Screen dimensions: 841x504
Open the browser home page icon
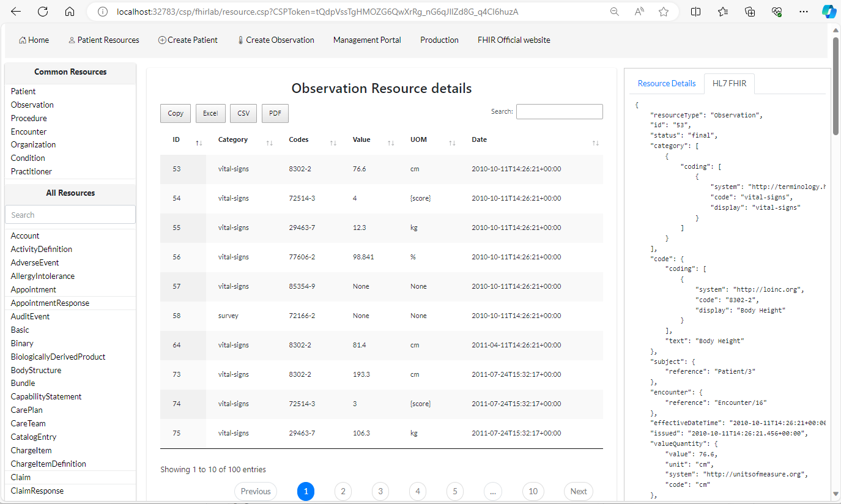(x=70, y=12)
